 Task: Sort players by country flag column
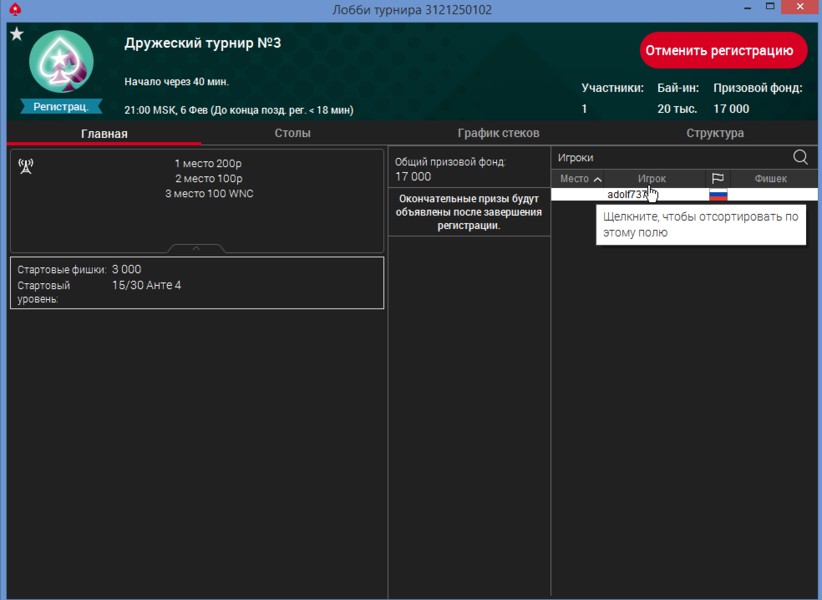pos(717,179)
